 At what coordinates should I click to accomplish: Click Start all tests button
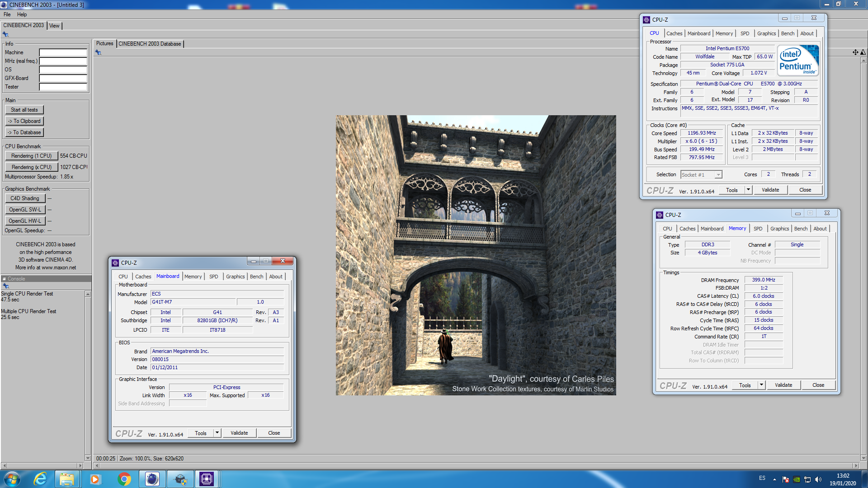[24, 110]
